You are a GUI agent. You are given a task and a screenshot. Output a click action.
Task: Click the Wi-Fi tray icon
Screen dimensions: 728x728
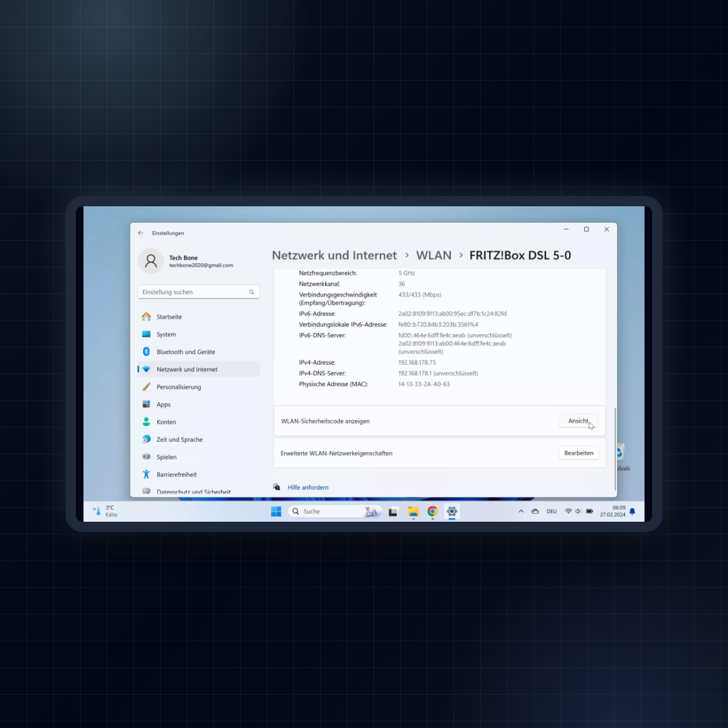point(568,511)
